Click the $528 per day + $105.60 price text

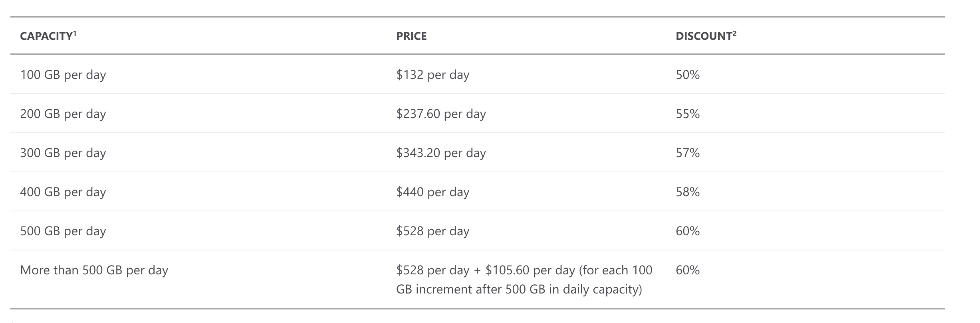click(524, 280)
